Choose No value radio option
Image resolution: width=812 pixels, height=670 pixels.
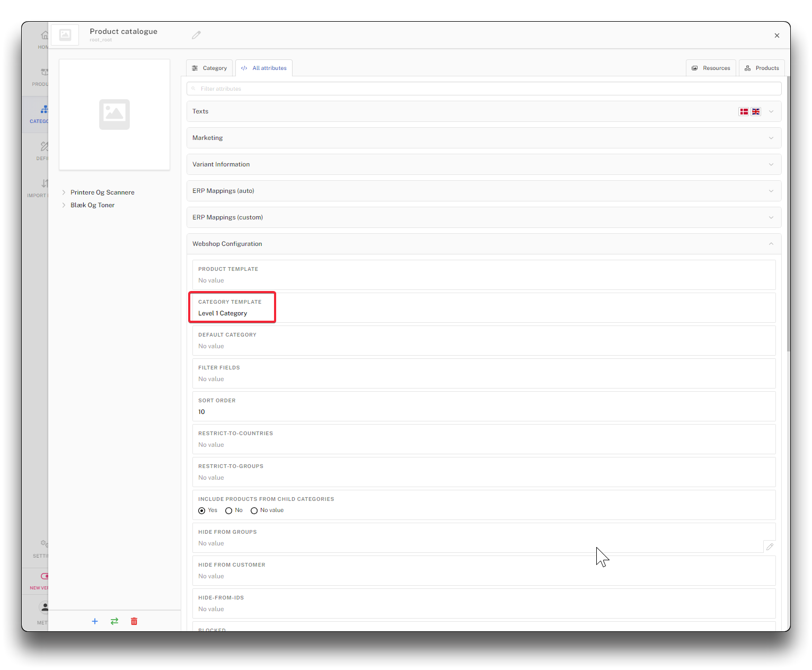tap(254, 510)
